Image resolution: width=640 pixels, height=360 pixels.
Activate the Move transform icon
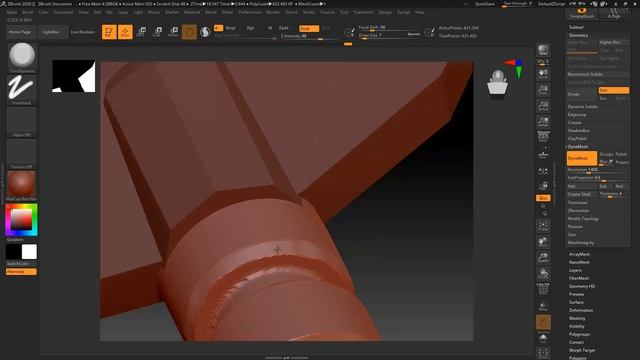pos(141,32)
